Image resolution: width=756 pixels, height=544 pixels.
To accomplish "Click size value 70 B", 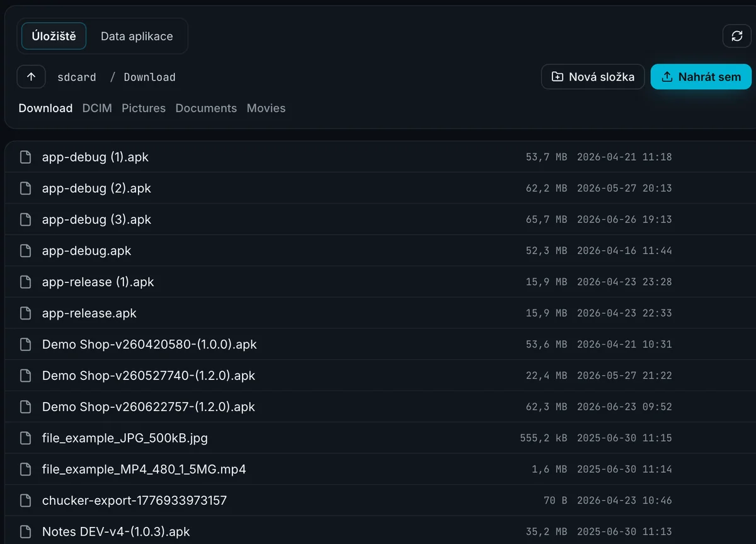I will [555, 501].
